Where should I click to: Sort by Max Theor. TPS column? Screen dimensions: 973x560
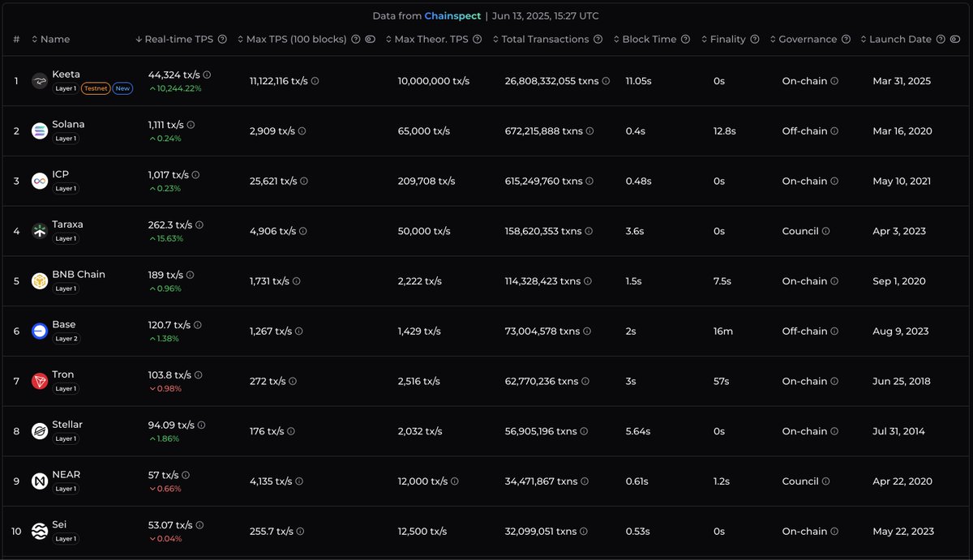tap(426, 39)
